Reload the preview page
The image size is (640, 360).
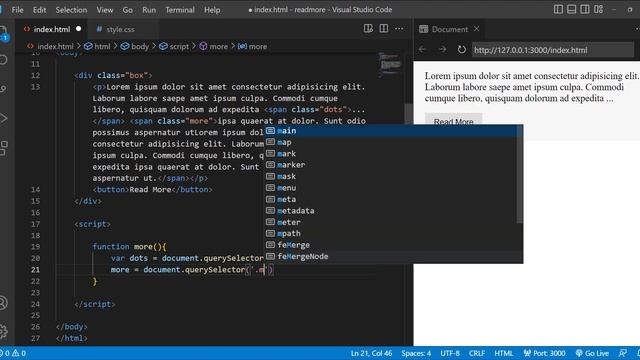462,49
